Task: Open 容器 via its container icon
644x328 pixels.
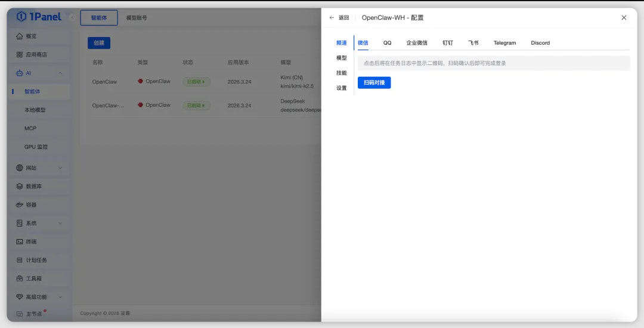Action: tap(20, 205)
